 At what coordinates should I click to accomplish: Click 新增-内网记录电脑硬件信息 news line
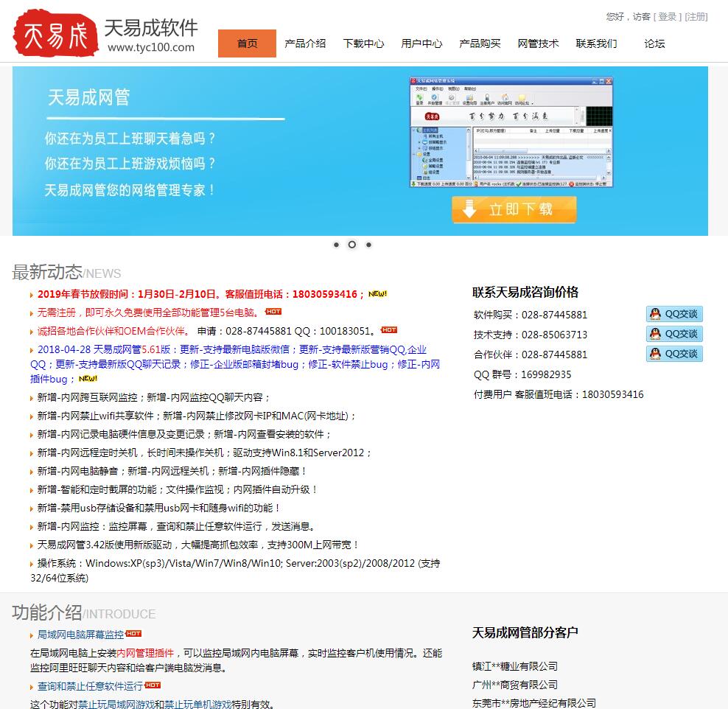pos(184,434)
